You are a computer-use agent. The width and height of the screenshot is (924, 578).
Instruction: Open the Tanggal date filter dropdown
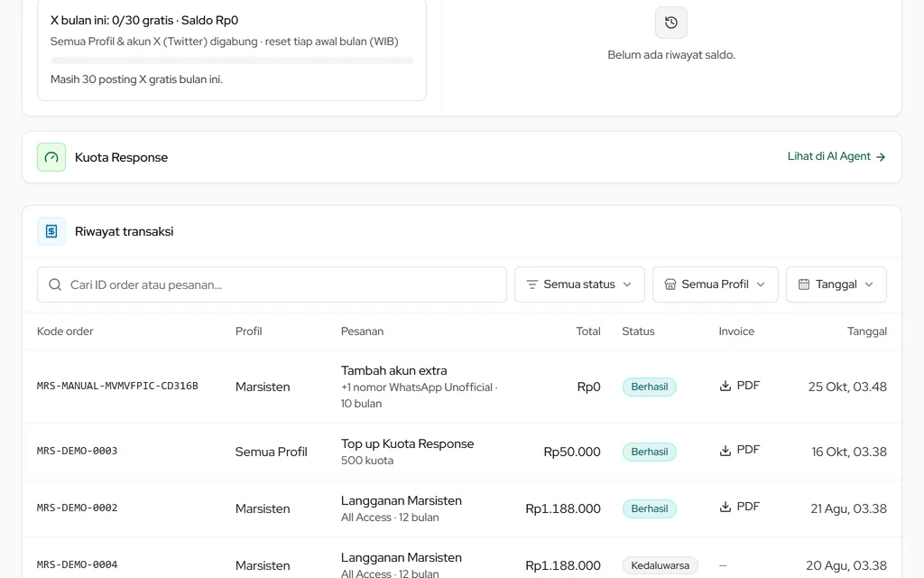[836, 284]
